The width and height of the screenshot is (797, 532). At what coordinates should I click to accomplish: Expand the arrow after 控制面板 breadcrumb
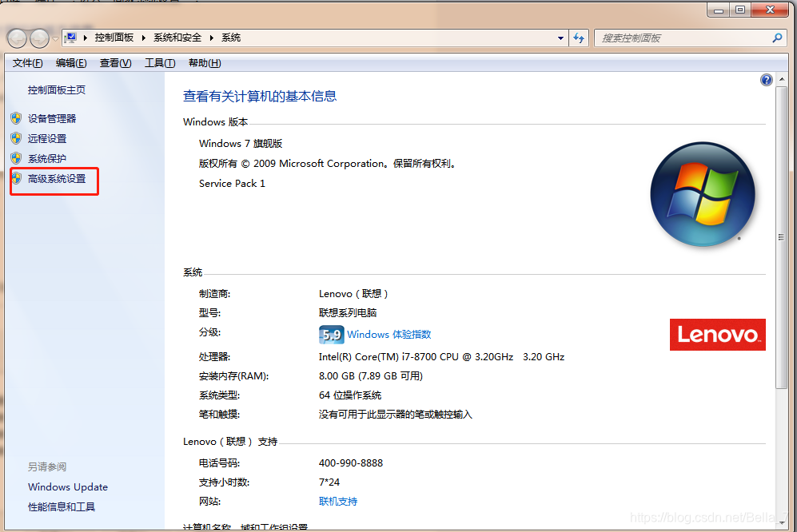tap(144, 38)
